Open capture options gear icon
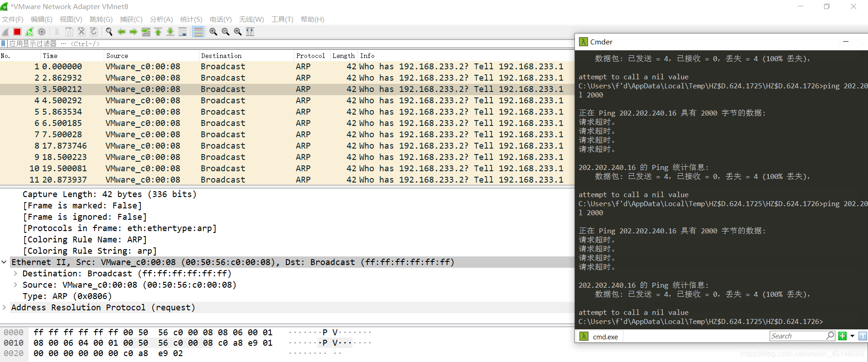 coord(42,32)
